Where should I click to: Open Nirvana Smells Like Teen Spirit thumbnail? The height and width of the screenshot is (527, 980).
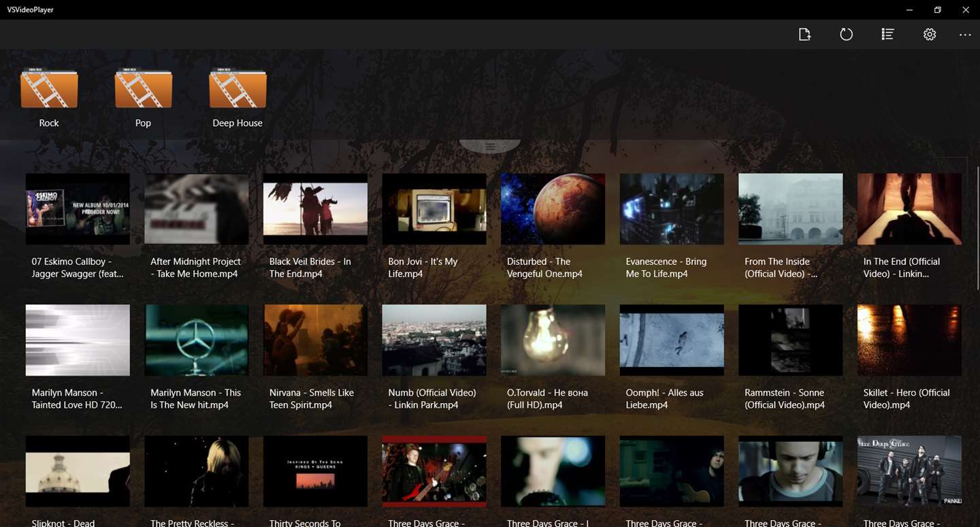coord(315,340)
